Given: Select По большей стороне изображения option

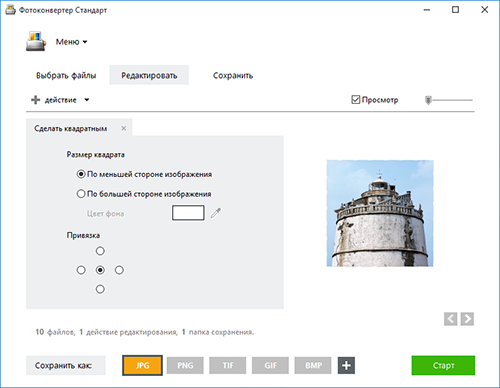Looking at the screenshot, I should [x=81, y=194].
